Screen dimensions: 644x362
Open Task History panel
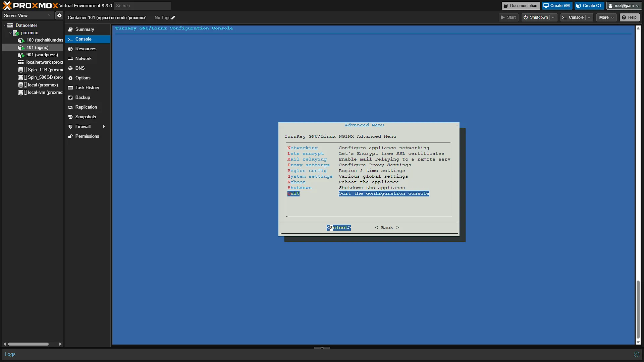(88, 88)
